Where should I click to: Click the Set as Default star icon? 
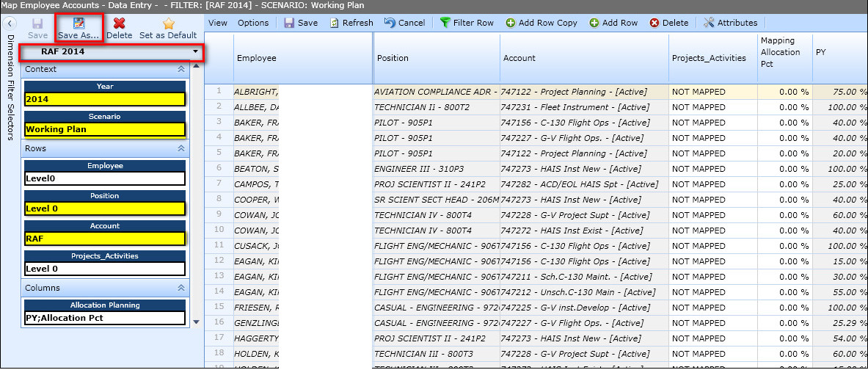169,23
